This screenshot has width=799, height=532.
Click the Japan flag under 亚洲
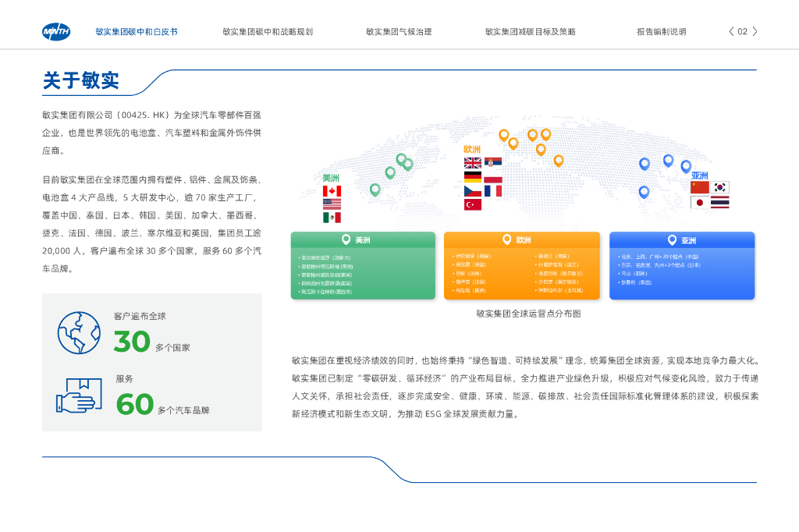[x=700, y=203]
